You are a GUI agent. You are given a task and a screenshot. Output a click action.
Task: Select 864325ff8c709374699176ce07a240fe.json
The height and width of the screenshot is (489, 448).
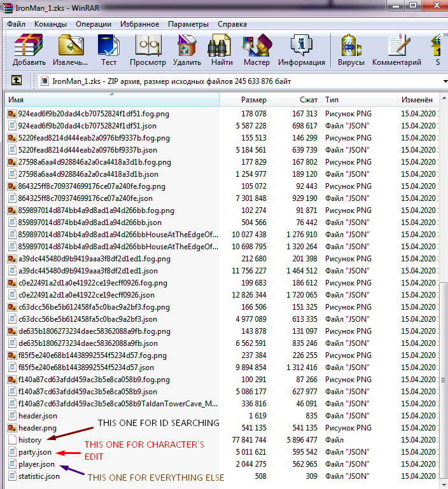85,198
